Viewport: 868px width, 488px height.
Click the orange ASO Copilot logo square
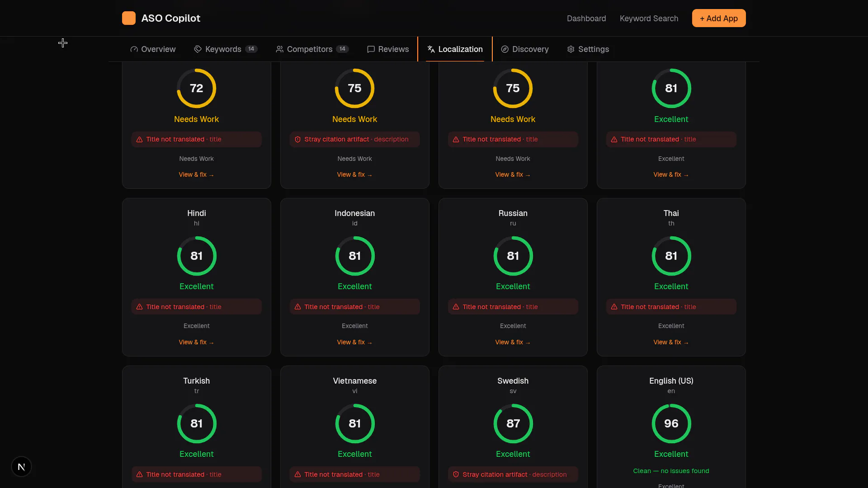pos(129,18)
